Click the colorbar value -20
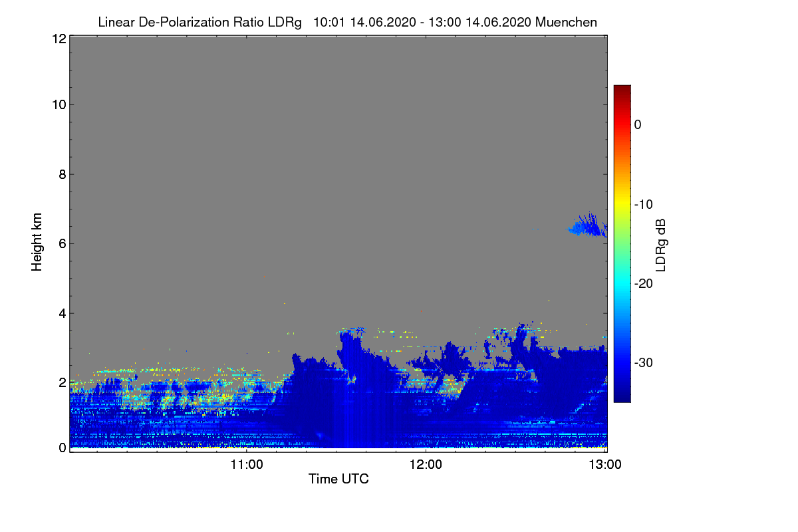This screenshot has width=798, height=532. 645,283
